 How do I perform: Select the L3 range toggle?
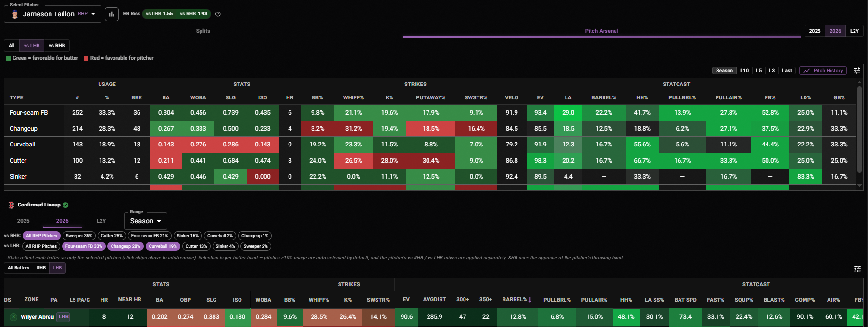click(x=772, y=71)
